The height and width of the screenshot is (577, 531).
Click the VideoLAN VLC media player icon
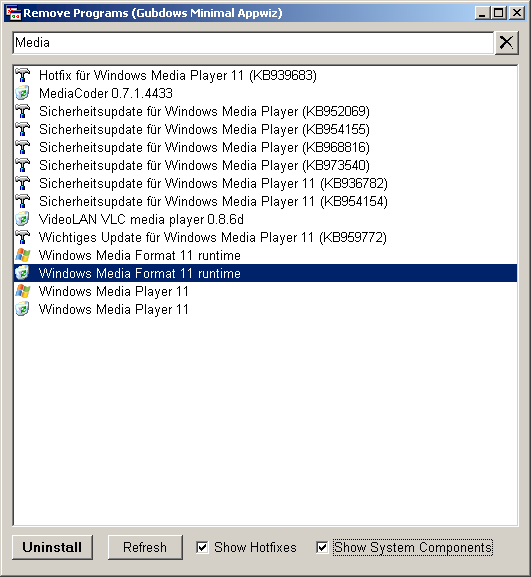point(23,219)
